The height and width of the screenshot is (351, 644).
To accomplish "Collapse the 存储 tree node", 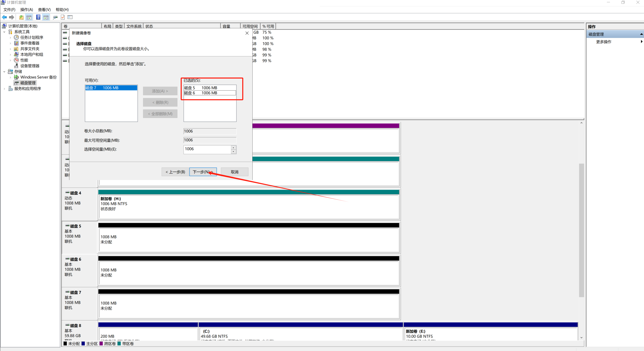I will tap(4, 72).
